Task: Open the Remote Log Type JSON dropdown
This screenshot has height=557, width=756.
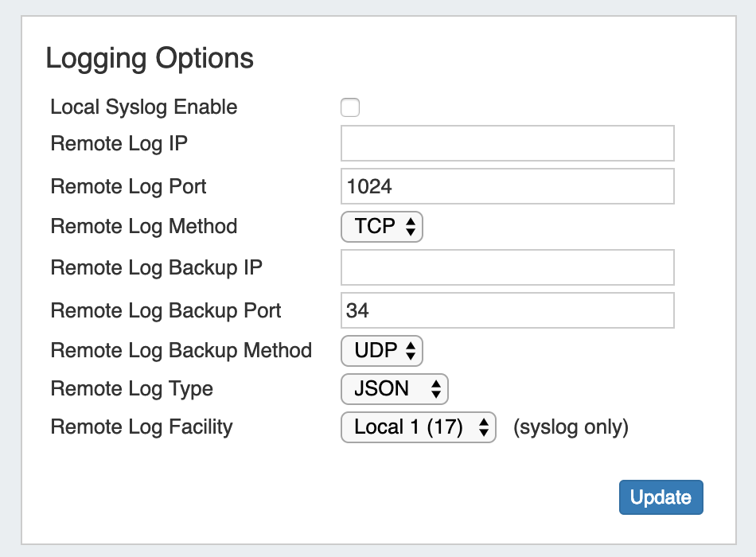Action: click(x=395, y=388)
